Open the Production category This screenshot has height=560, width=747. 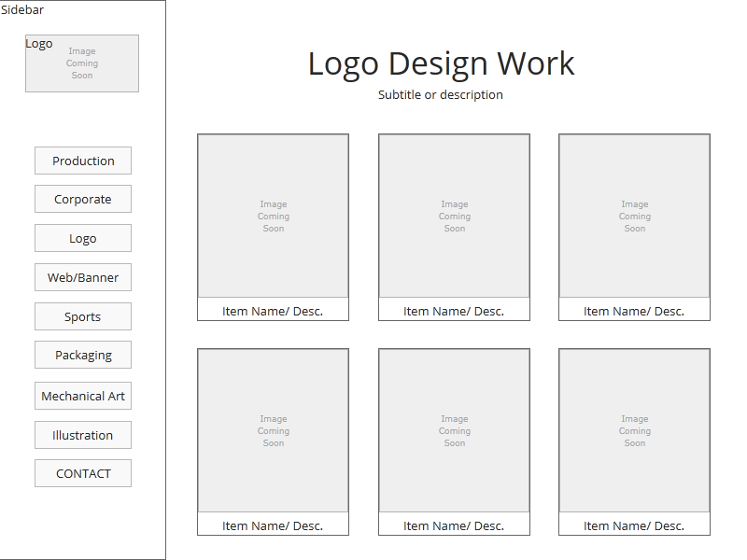tap(83, 161)
